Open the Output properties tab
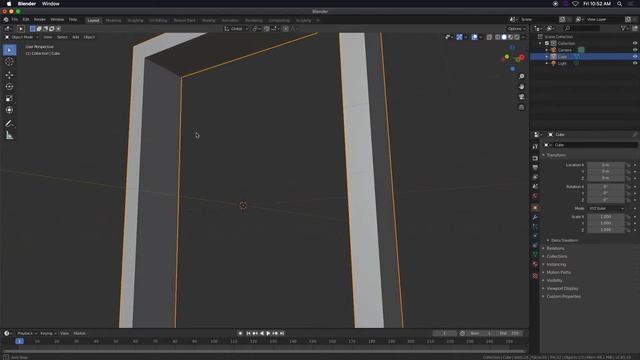Image resolution: width=640 pixels, height=360 pixels. coord(535,167)
